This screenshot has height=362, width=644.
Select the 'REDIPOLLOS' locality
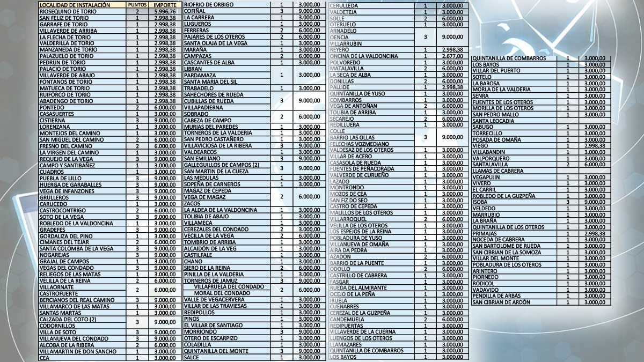(200, 312)
